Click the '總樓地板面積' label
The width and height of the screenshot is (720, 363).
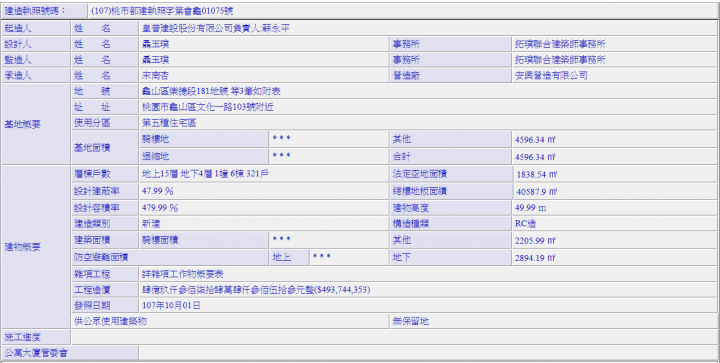[x=420, y=191]
